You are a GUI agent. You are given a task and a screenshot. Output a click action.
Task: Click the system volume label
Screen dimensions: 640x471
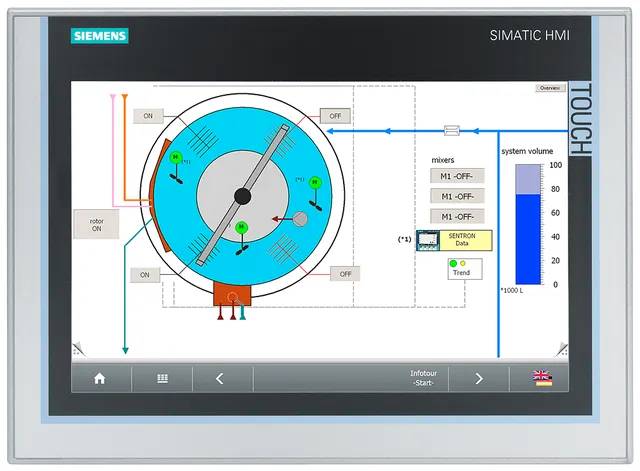click(x=527, y=151)
